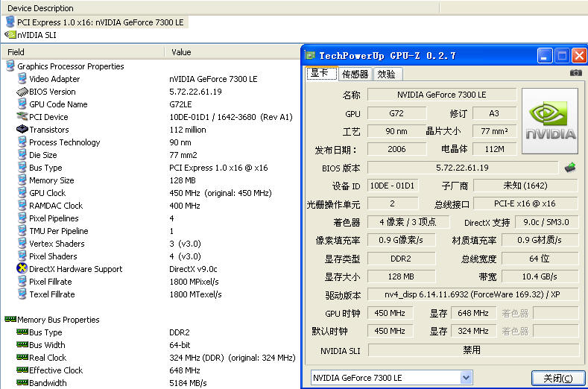
Task: Click the NVIDIA logo in GPU-Z
Action: pyautogui.click(x=550, y=121)
